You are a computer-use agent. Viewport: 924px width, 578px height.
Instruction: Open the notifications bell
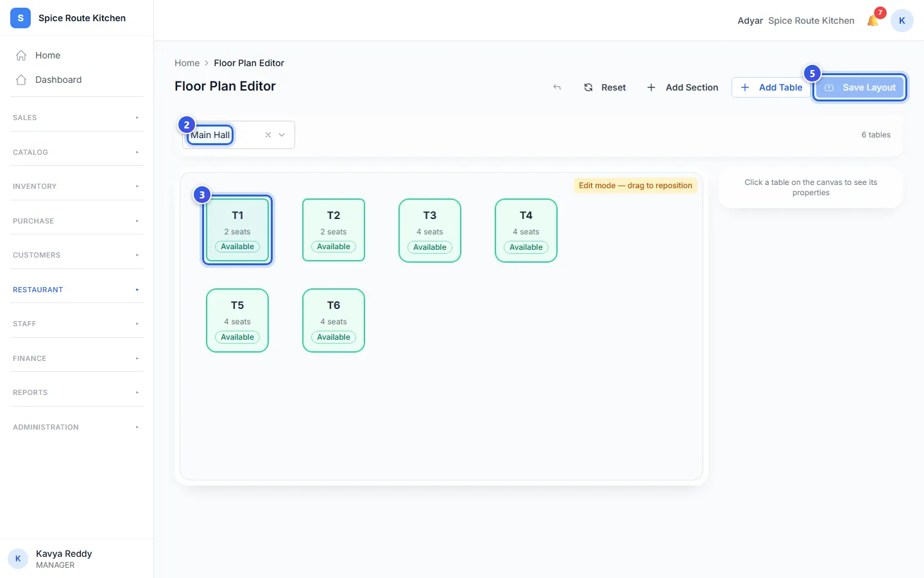(873, 21)
